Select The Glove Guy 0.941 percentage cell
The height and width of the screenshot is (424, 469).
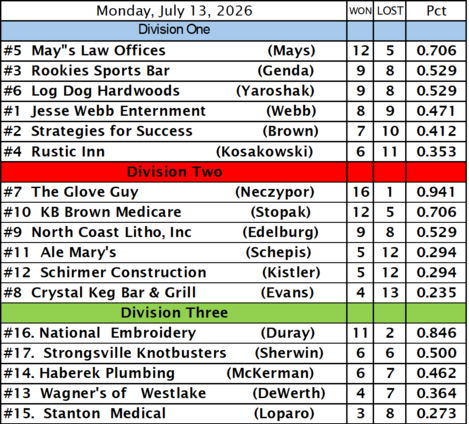tap(436, 192)
